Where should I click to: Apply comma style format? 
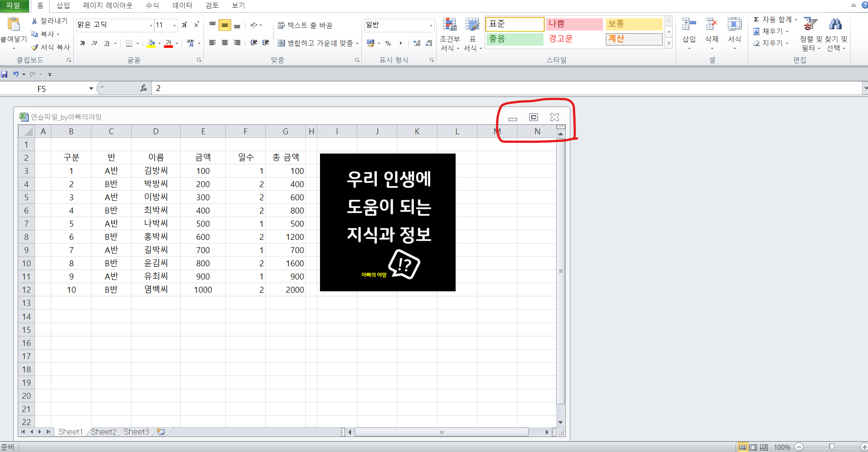coord(401,43)
